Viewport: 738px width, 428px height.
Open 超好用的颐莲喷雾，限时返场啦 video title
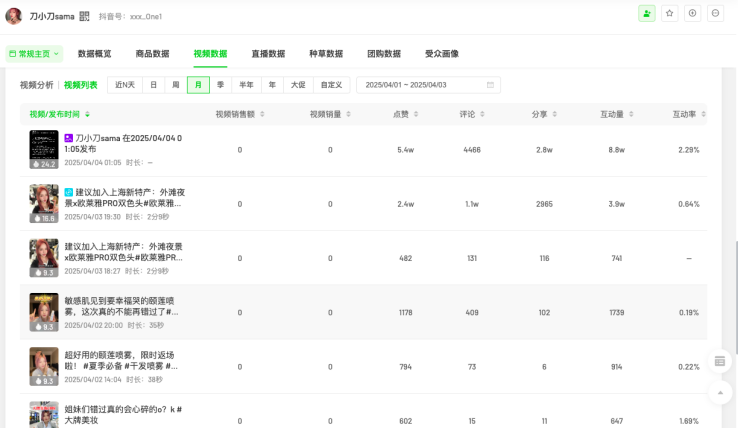click(121, 360)
